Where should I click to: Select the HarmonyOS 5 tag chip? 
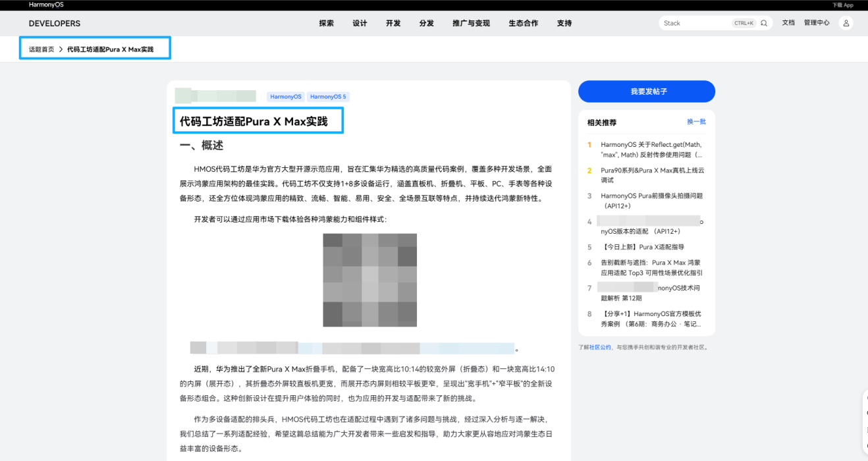coord(328,96)
